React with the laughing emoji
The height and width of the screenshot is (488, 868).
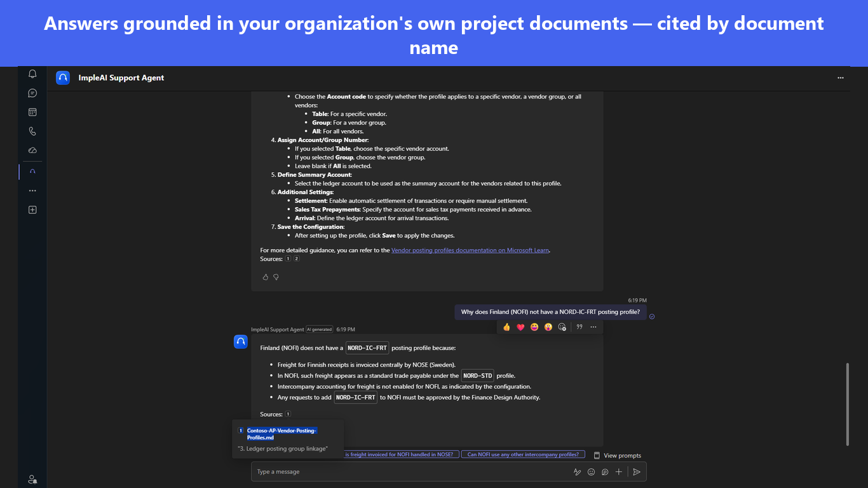point(534,327)
